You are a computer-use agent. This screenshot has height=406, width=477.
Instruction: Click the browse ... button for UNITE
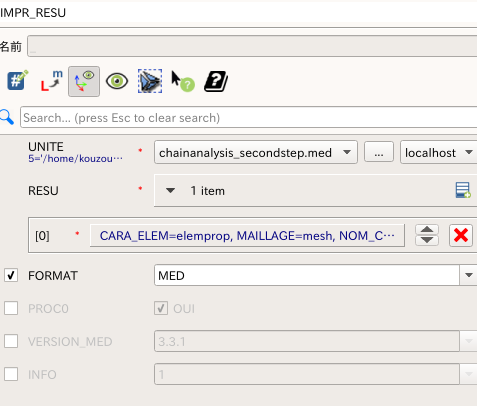[x=379, y=152]
